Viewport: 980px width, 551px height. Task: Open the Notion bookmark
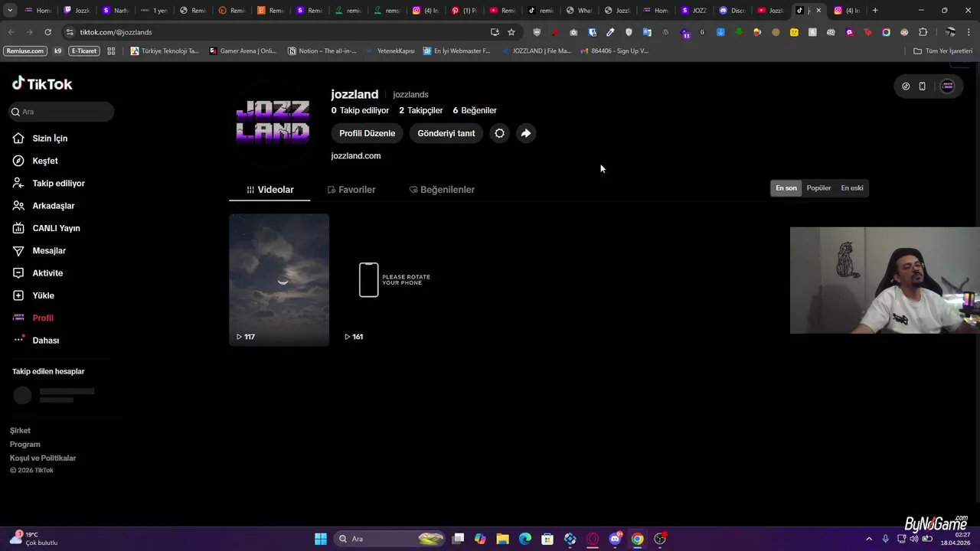tap(322, 51)
